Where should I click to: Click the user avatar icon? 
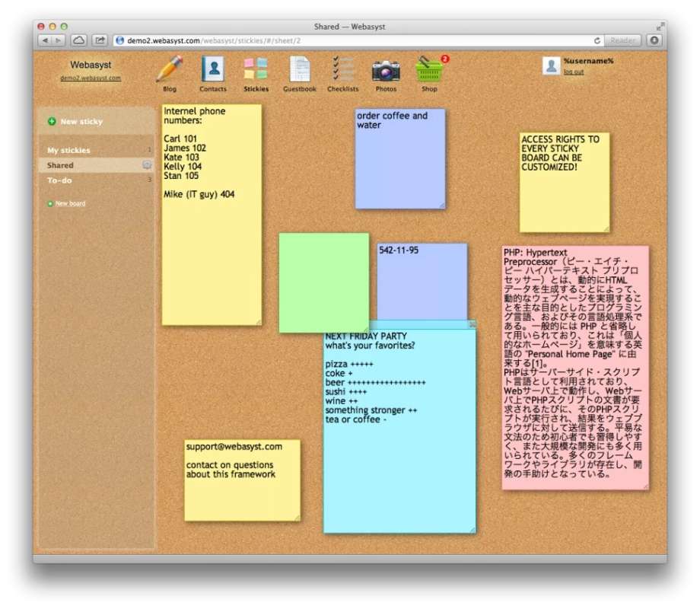tap(551, 65)
